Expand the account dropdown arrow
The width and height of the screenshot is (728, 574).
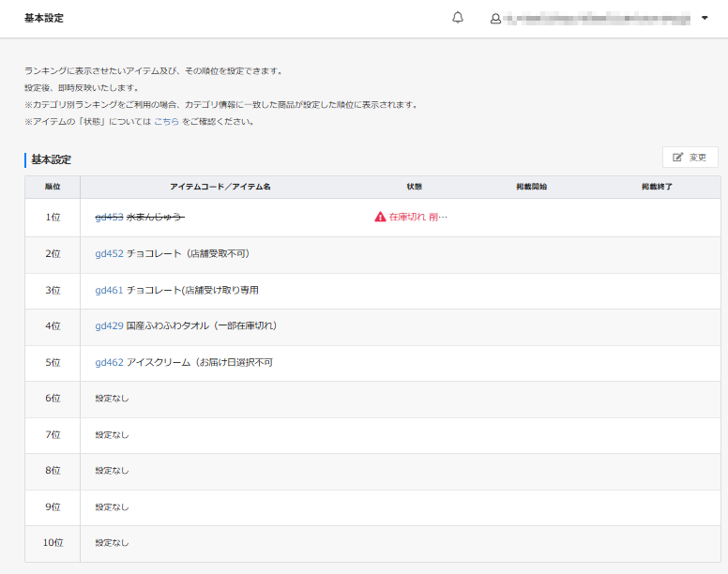(705, 18)
